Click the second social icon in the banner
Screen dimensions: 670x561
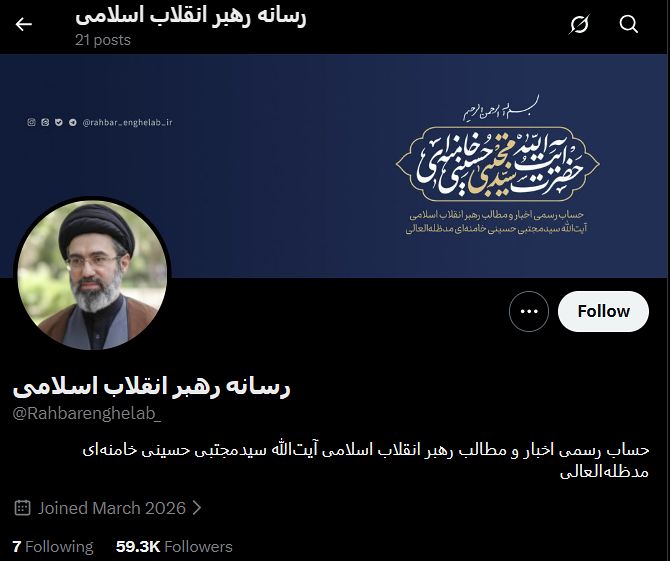[45, 122]
